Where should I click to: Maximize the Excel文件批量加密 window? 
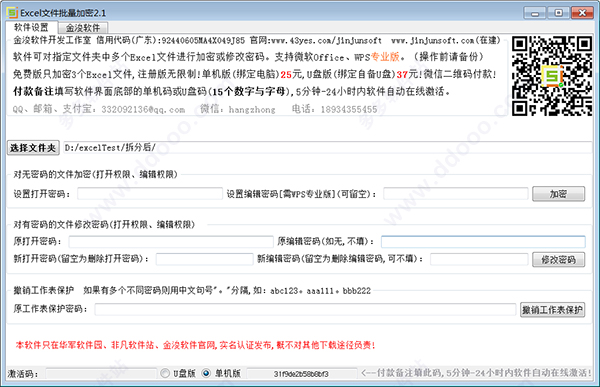tap(558, 13)
